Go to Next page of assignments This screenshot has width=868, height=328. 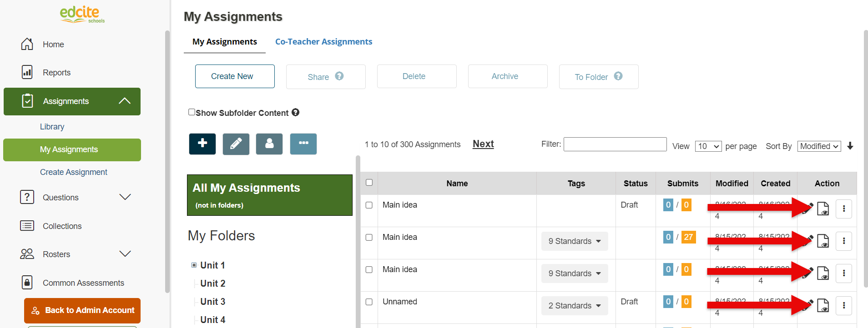(483, 144)
